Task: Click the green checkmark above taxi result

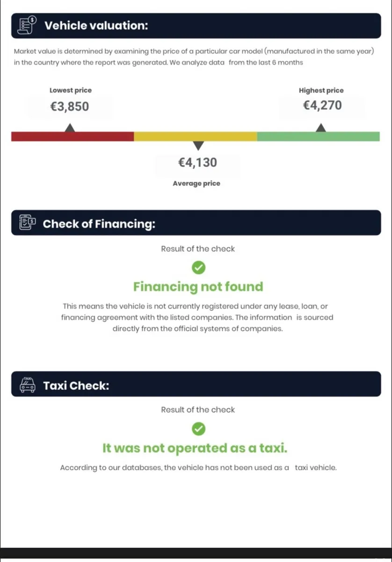Action: point(198,429)
